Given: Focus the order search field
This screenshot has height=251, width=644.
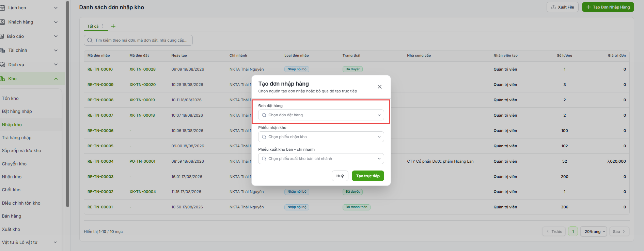Looking at the screenshot, I should (x=138, y=40).
